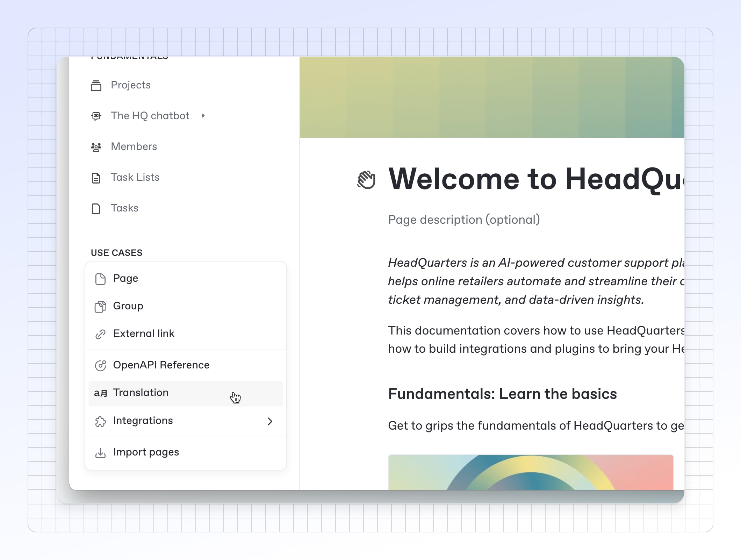This screenshot has width=741, height=560.
Task: Click the Tasks blank page icon
Action: coord(96,209)
